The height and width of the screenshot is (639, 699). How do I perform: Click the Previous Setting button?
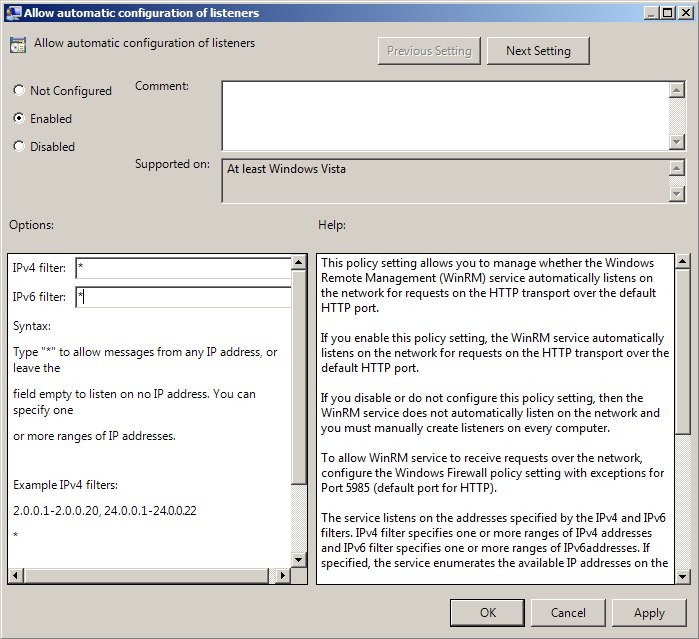tap(429, 51)
